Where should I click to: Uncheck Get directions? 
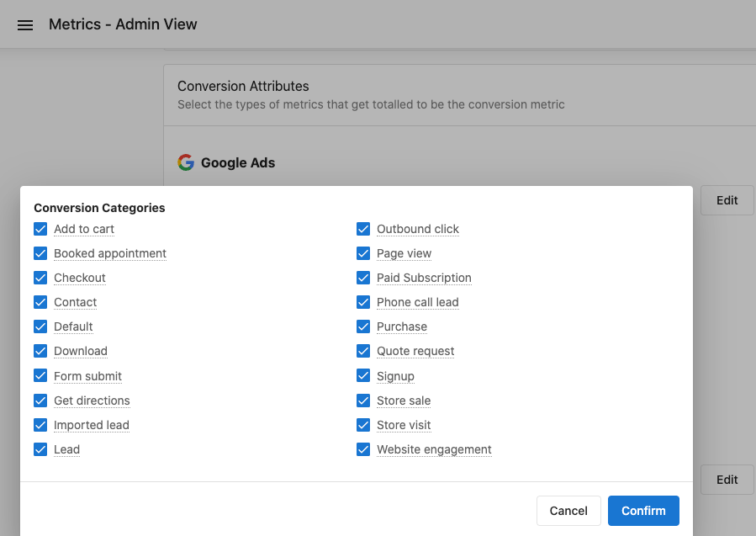pos(40,401)
